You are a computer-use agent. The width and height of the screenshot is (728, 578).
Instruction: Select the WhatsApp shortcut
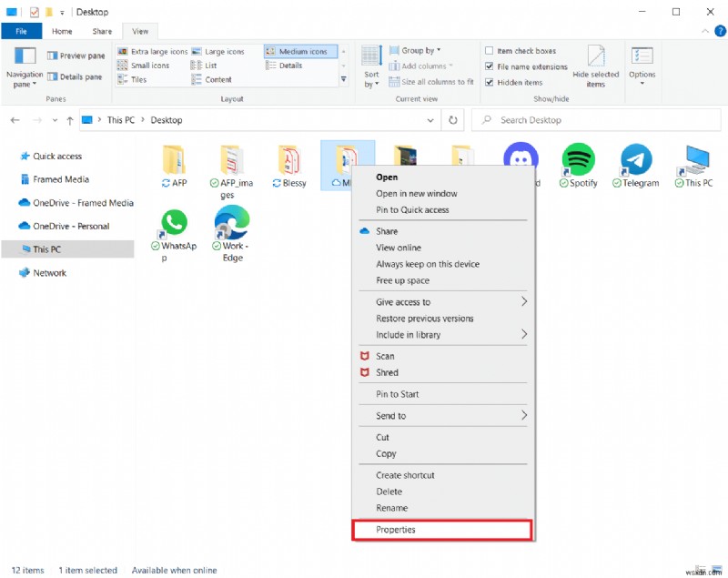coord(174,235)
